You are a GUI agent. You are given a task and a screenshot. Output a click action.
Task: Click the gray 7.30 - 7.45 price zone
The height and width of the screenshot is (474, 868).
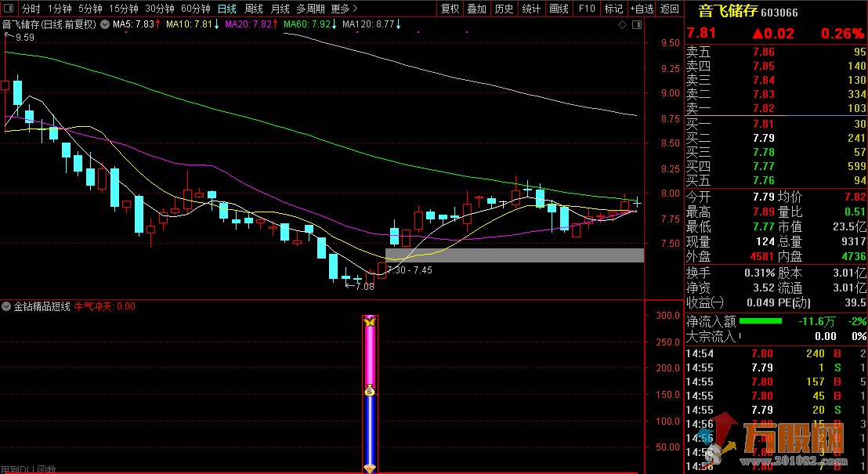tap(515, 255)
